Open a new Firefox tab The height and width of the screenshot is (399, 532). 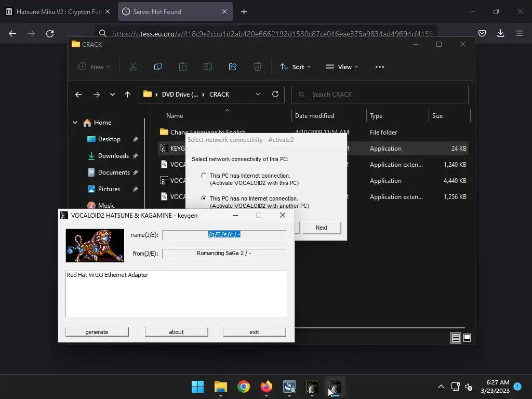(x=244, y=12)
